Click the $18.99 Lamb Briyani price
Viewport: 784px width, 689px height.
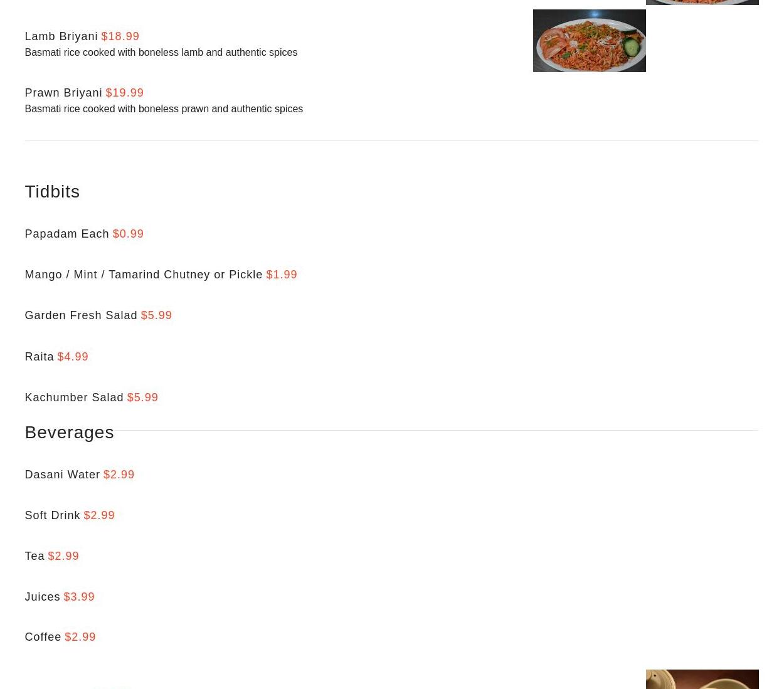120,36
